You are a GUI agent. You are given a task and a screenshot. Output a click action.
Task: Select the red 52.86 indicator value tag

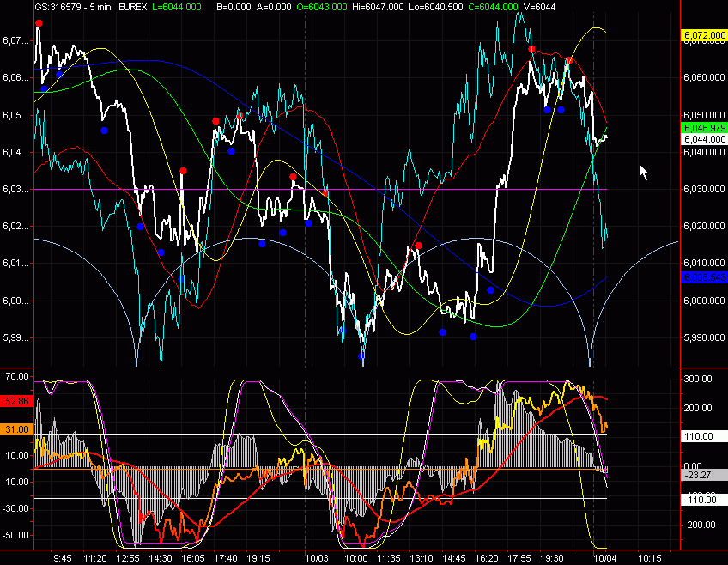17,401
